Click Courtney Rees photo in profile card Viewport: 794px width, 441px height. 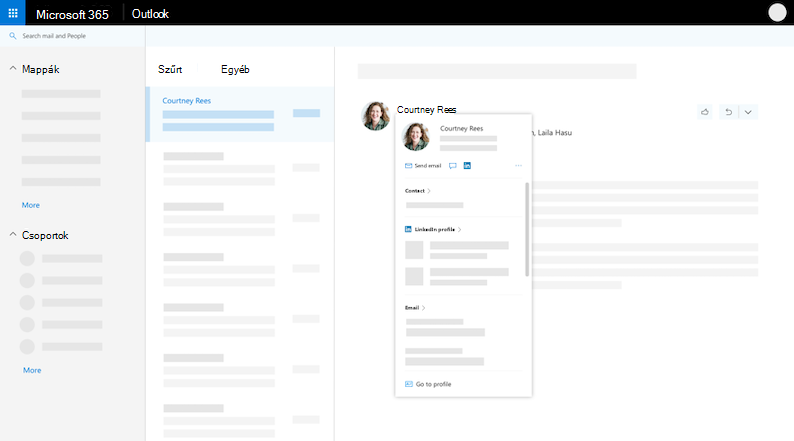tap(416, 137)
